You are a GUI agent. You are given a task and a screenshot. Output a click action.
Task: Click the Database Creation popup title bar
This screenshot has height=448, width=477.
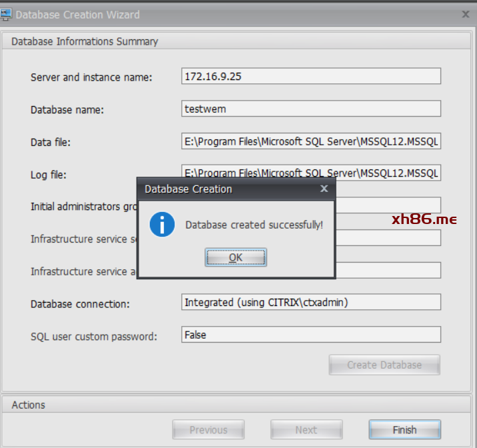[x=227, y=189]
